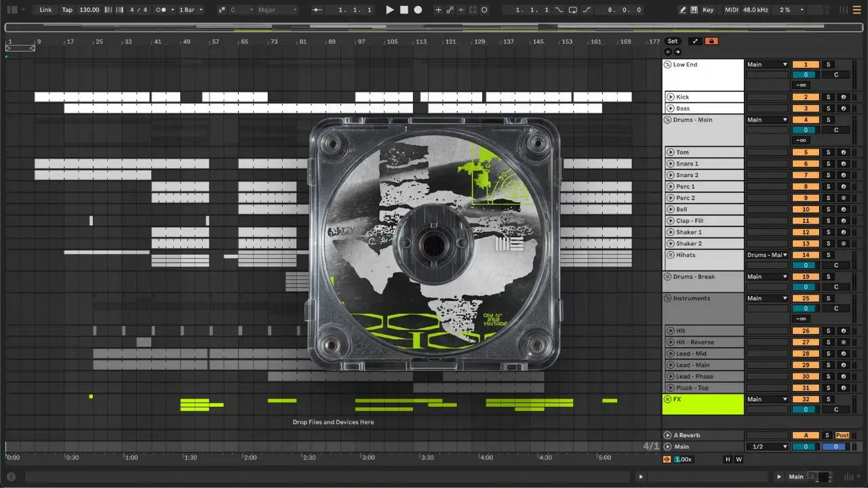
Task: Open the Key map mode
Action: [708, 10]
